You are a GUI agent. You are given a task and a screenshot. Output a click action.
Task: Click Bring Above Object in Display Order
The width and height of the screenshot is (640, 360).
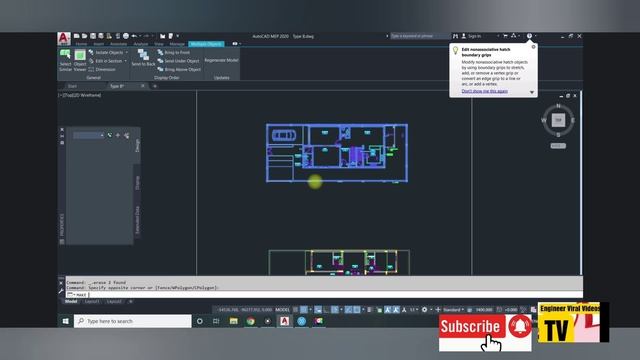pos(179,69)
